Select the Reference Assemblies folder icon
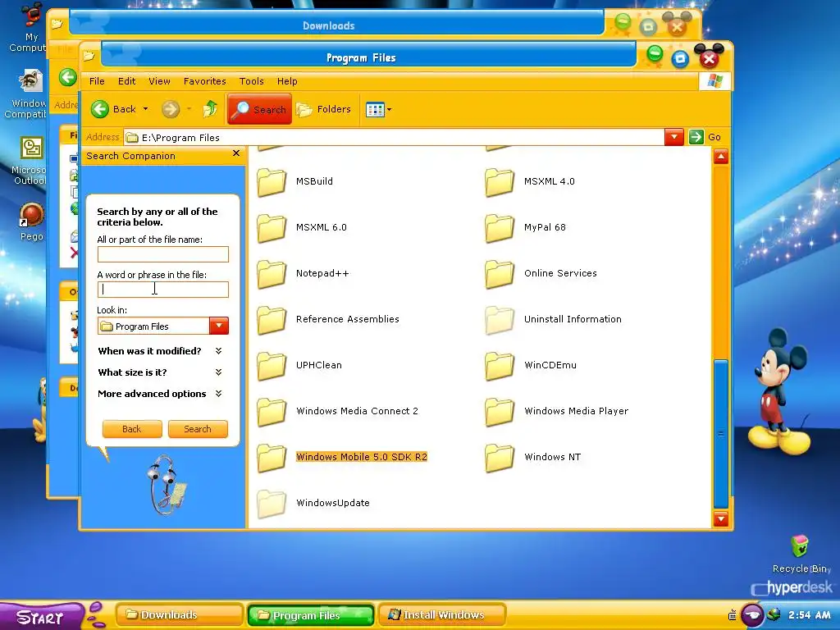Image resolution: width=840 pixels, height=630 pixels. 272,321
